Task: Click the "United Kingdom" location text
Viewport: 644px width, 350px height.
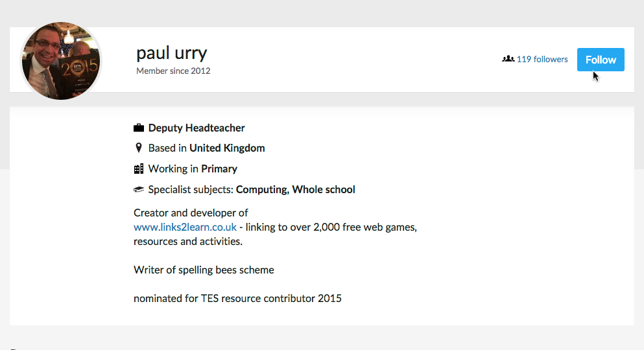Action: point(227,148)
